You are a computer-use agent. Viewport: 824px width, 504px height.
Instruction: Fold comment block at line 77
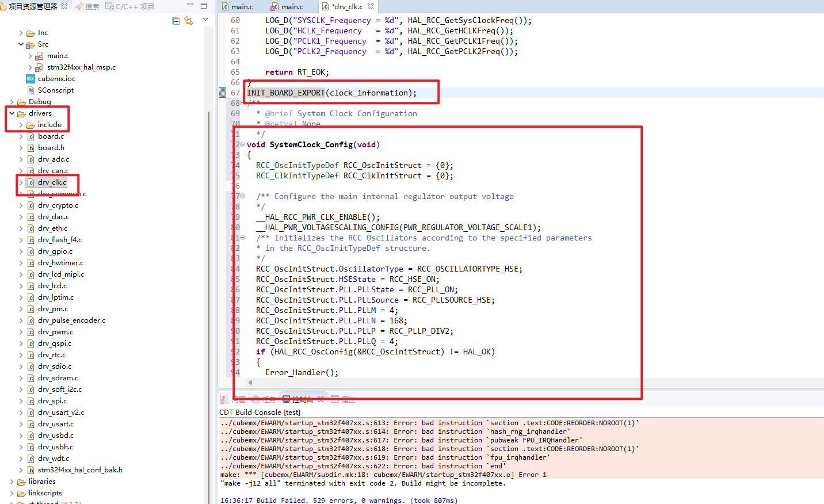click(x=242, y=196)
